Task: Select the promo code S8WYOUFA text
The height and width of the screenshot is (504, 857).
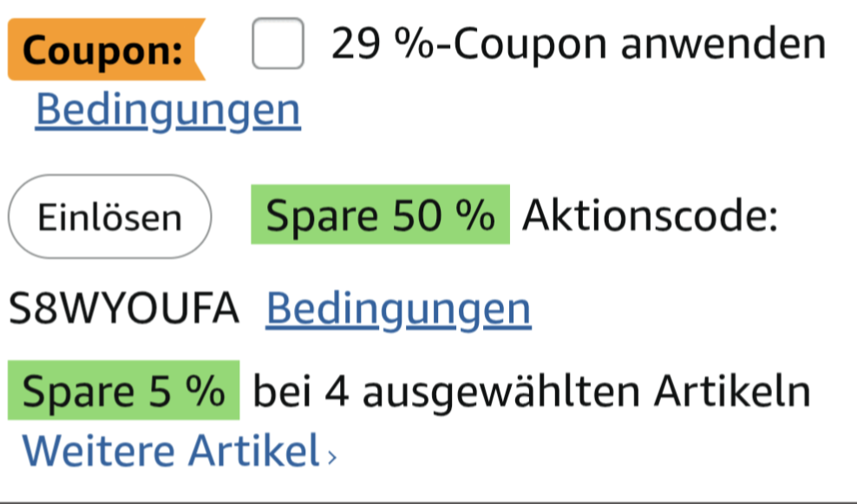Action: coord(123,308)
